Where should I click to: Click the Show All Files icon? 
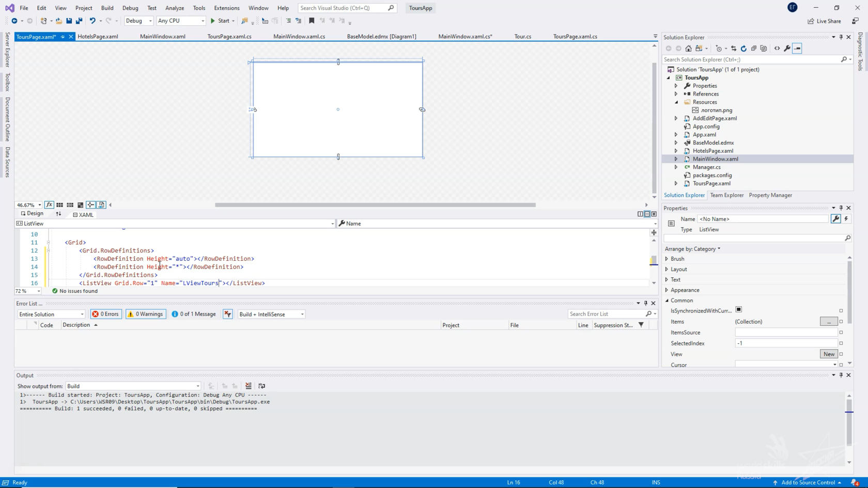764,49
